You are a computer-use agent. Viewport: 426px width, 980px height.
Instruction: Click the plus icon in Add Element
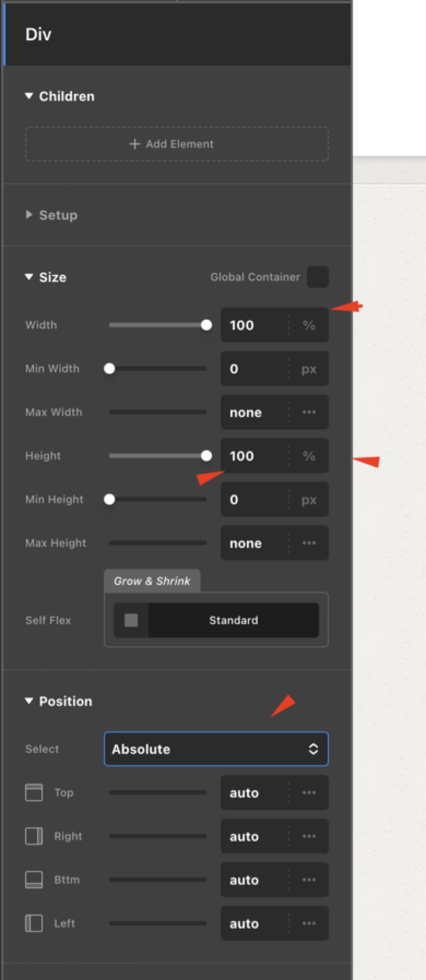[x=134, y=144]
